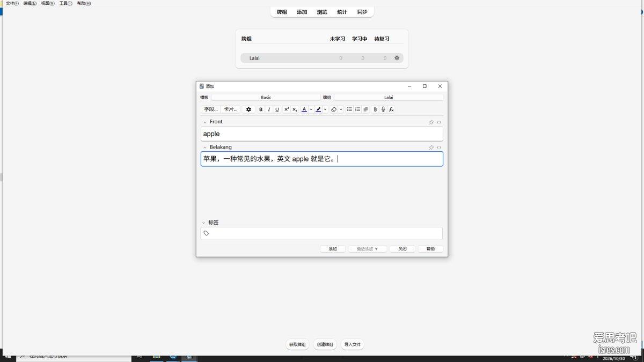Maximize the 添加 window

pyautogui.click(x=425, y=86)
